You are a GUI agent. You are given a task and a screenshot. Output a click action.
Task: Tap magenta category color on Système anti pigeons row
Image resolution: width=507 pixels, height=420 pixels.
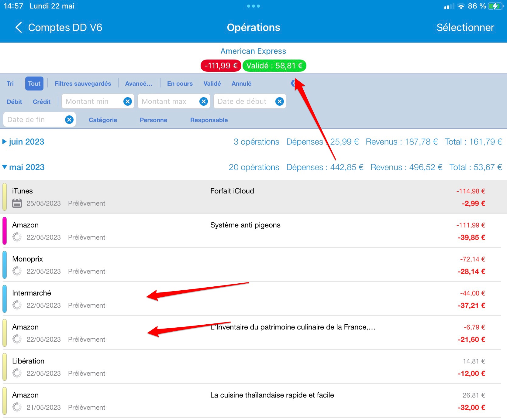pyautogui.click(x=5, y=231)
